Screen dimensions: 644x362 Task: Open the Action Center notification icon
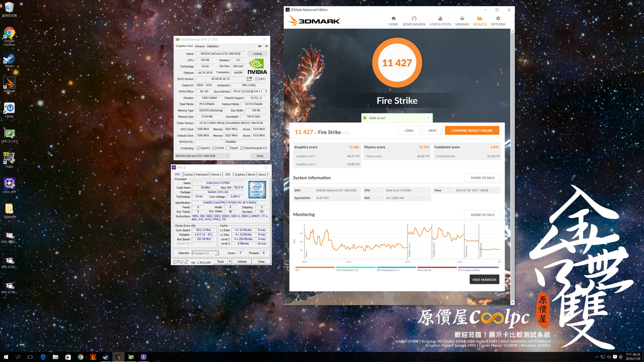click(615, 357)
